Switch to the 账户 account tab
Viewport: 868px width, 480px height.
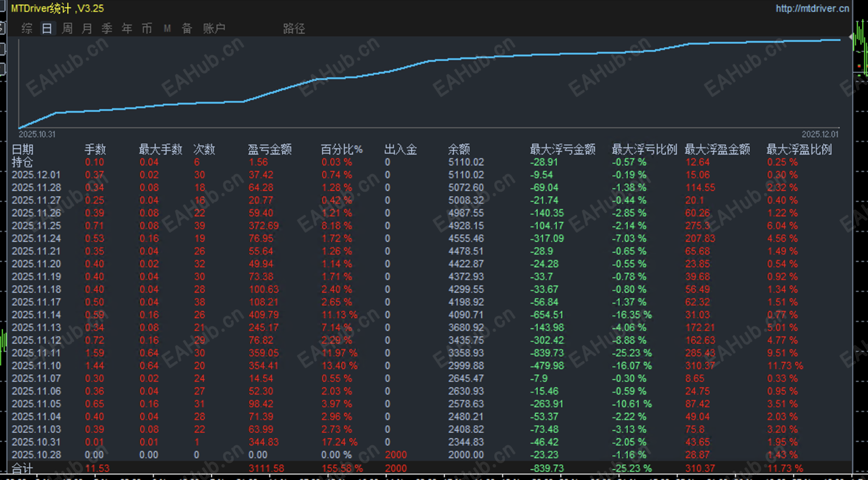point(214,28)
